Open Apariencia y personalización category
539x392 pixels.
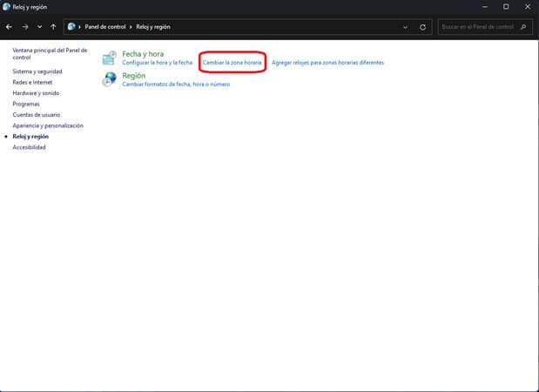(x=48, y=125)
